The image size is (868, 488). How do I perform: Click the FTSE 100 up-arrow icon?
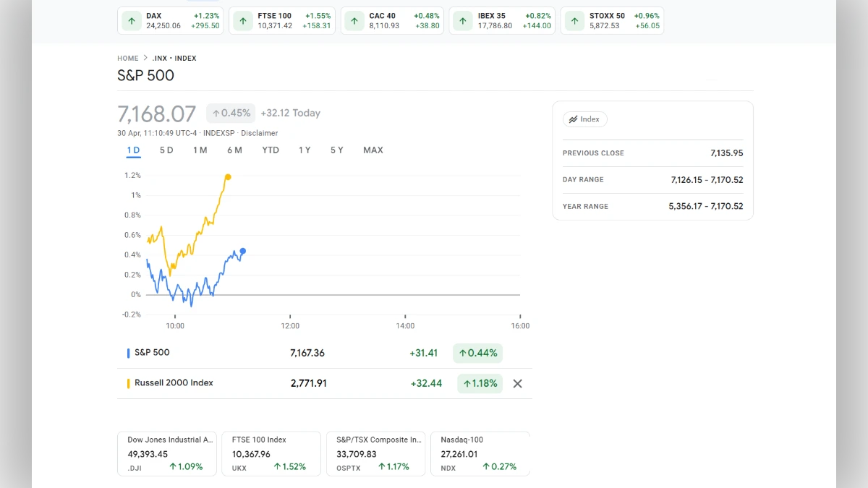pos(243,21)
